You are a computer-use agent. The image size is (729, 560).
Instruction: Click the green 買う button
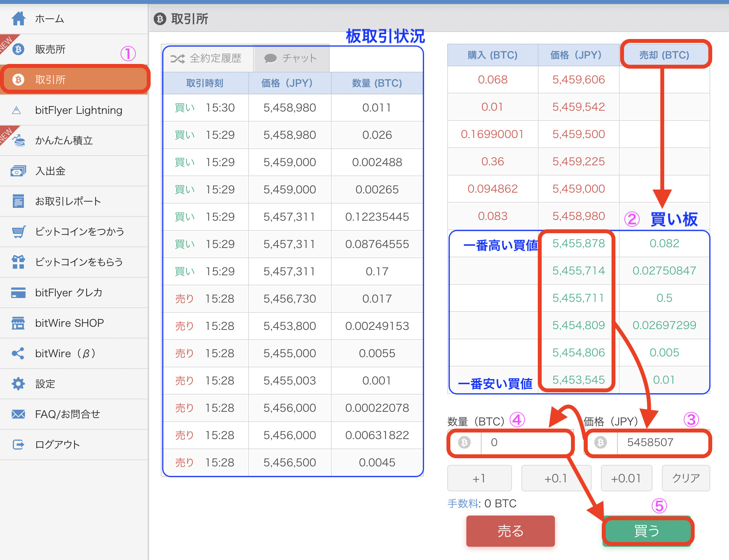pos(647,531)
